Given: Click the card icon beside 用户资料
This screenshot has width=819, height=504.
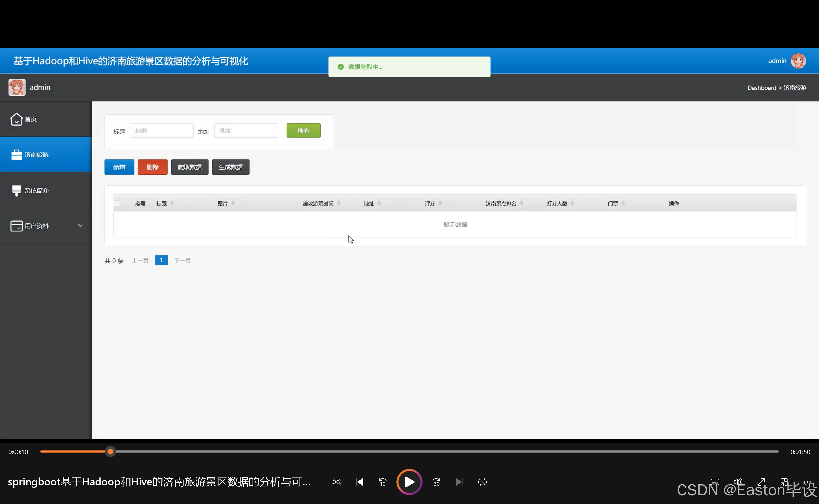Looking at the screenshot, I should pos(16,226).
